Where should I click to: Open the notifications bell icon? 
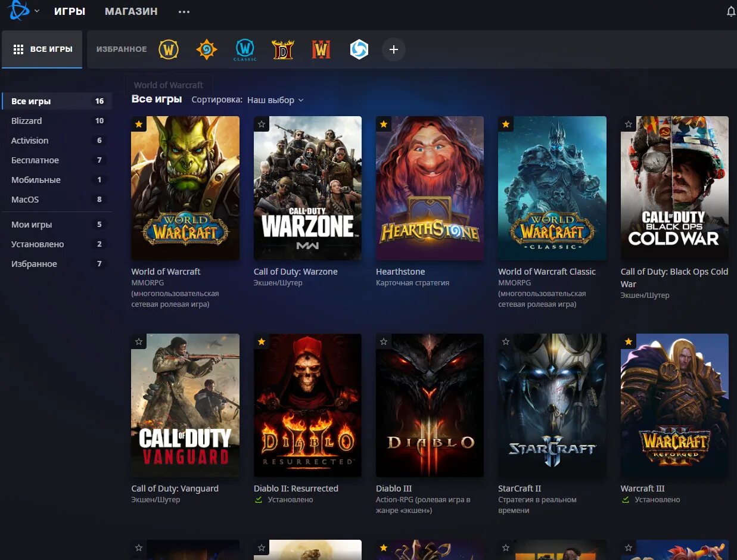[731, 11]
